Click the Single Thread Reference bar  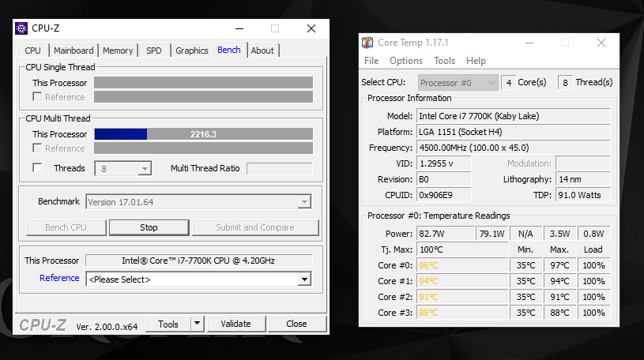pyautogui.click(x=203, y=97)
